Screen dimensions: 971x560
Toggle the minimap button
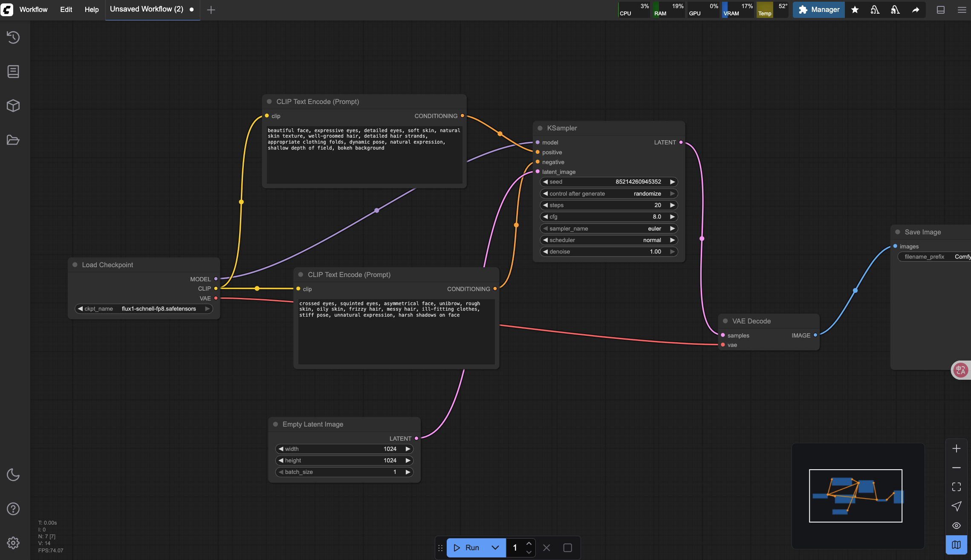click(956, 545)
